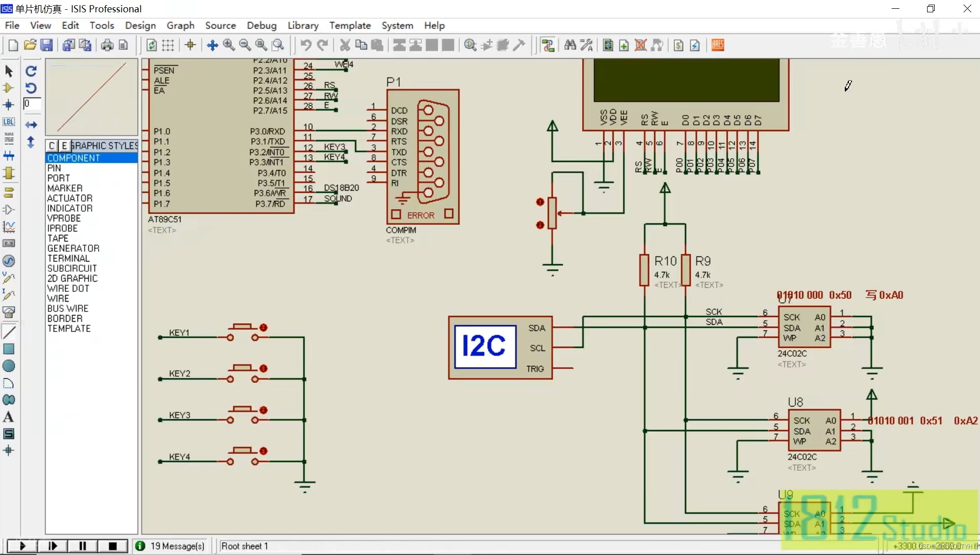
Task: Pause the simulation
Action: tap(82, 546)
